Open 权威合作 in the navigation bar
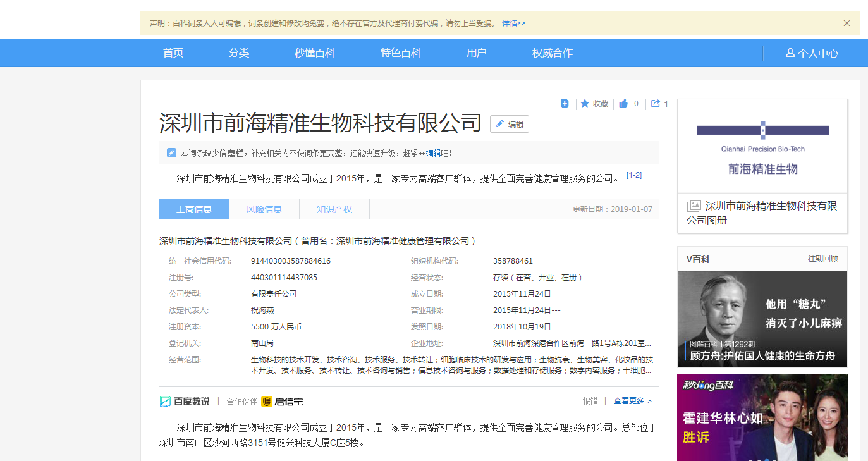Screen dimensions: 868x461 [x=553, y=53]
